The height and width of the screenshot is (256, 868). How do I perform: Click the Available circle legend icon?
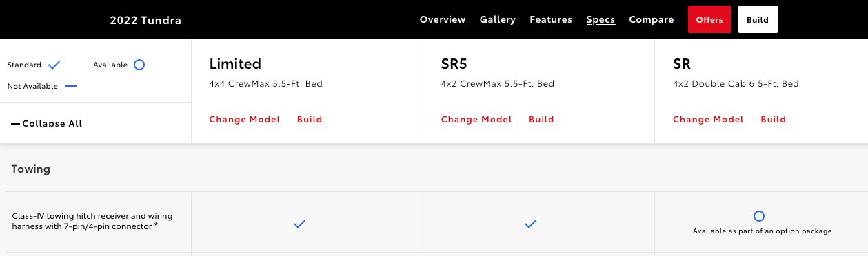click(x=139, y=65)
